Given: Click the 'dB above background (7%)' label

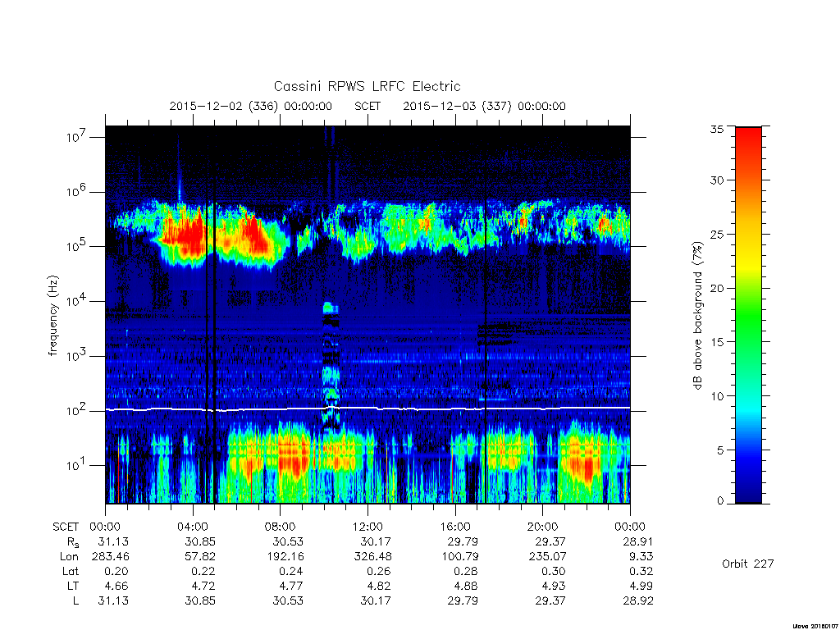Looking at the screenshot, I should click(x=697, y=316).
